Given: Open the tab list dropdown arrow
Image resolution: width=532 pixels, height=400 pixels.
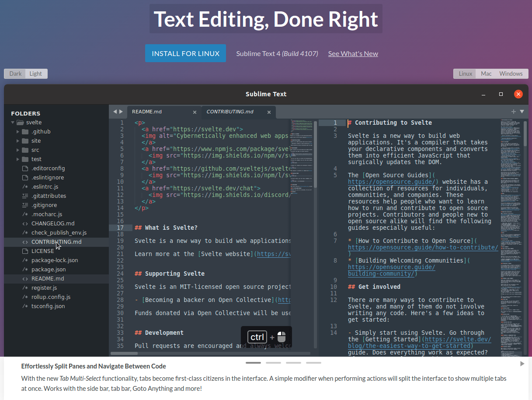Looking at the screenshot, I should click(x=522, y=112).
